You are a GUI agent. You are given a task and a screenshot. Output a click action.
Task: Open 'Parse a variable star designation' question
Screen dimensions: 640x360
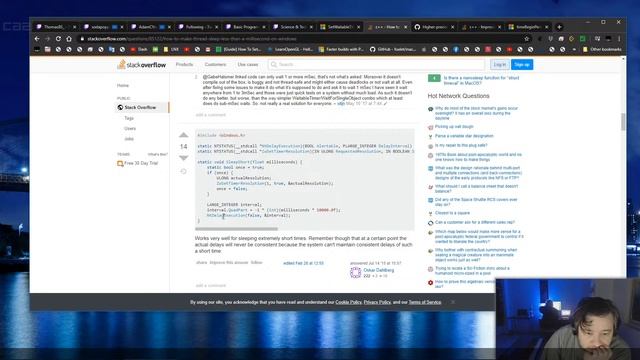(464, 136)
